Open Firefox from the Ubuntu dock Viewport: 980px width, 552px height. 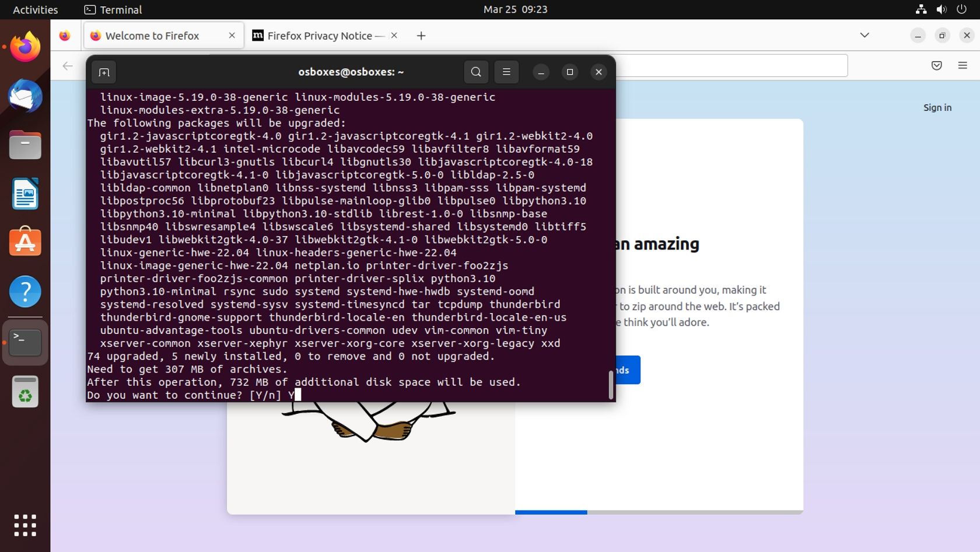[25, 47]
